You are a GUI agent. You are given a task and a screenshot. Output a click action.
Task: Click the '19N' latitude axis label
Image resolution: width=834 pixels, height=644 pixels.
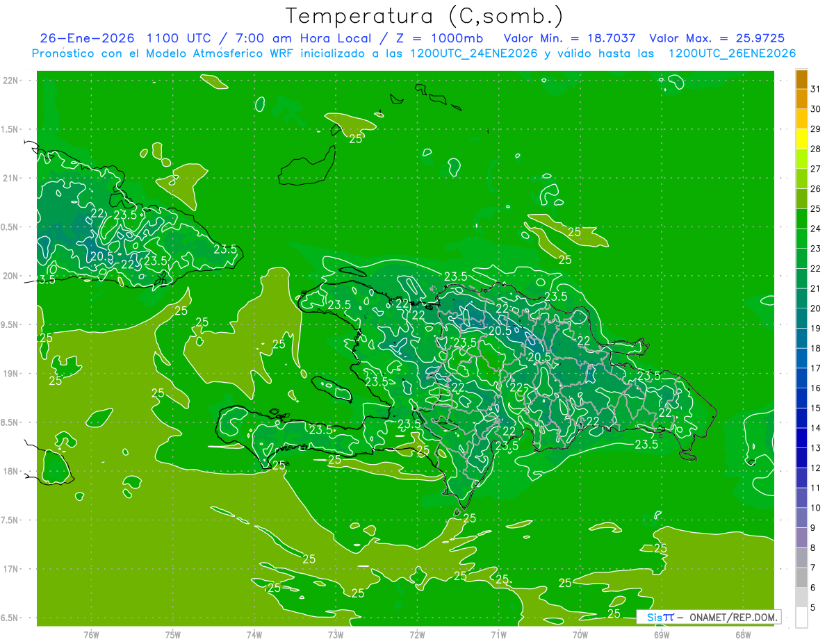coord(11,374)
